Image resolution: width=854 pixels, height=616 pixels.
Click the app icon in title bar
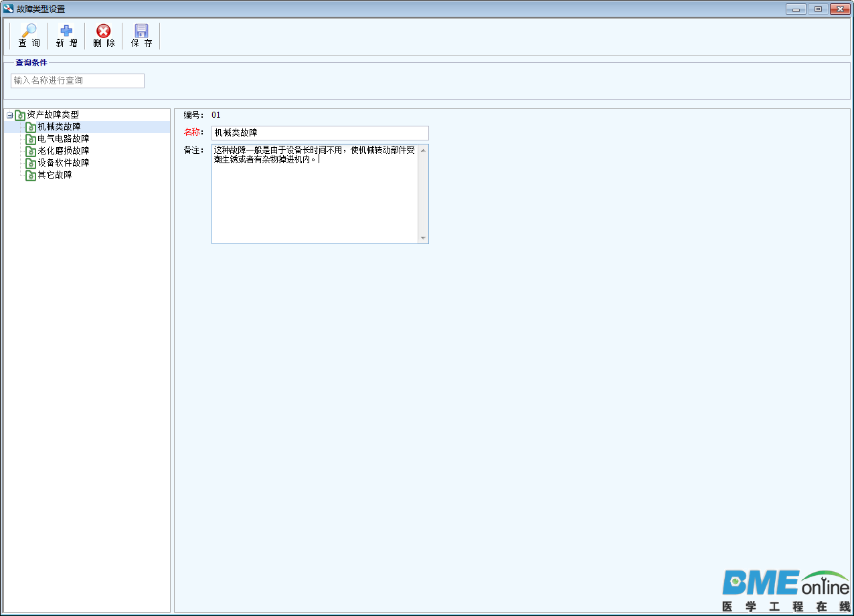point(9,9)
